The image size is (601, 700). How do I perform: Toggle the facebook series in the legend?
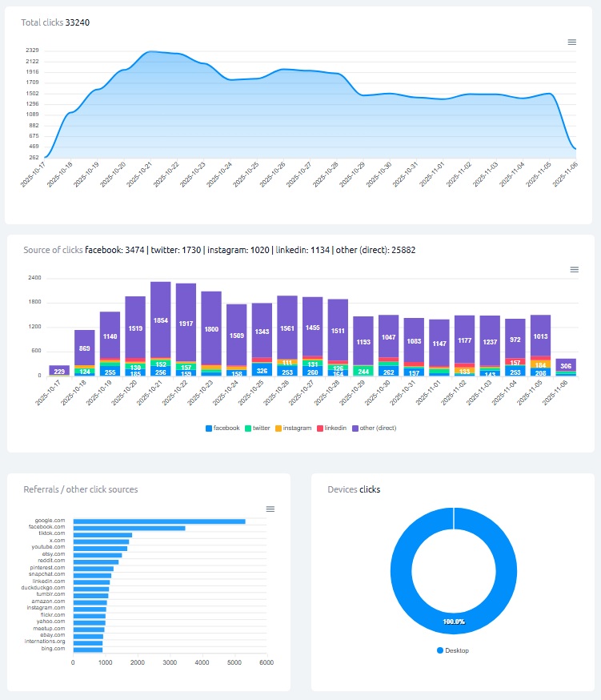[222, 428]
